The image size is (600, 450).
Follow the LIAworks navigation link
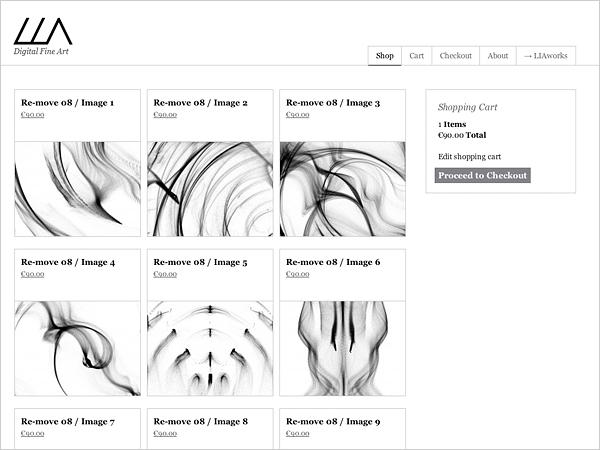(545, 56)
